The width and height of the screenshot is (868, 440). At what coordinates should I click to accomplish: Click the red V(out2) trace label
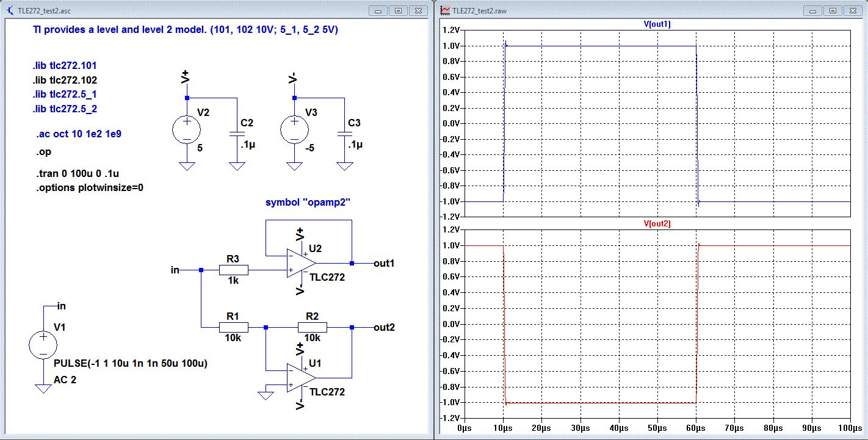point(657,224)
